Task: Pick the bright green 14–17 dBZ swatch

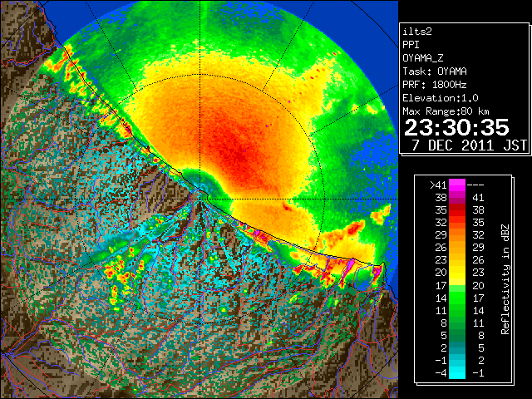Action: [x=457, y=298]
